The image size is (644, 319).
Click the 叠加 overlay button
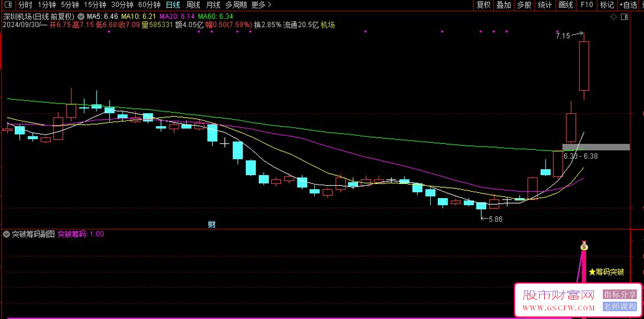coord(504,5)
